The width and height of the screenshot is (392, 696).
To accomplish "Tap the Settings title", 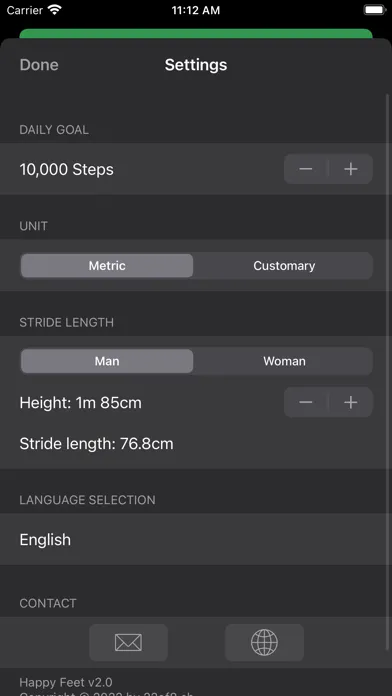I will pyautogui.click(x=196, y=65).
